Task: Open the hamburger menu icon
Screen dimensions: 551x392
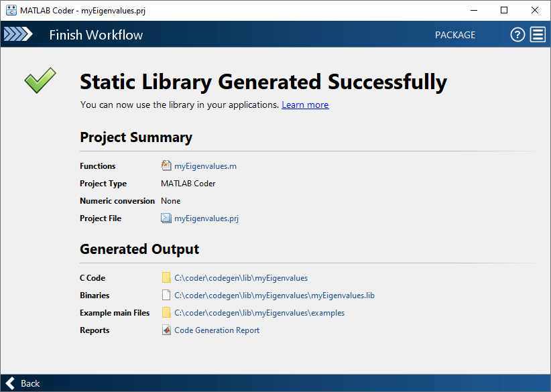Action: [x=538, y=35]
